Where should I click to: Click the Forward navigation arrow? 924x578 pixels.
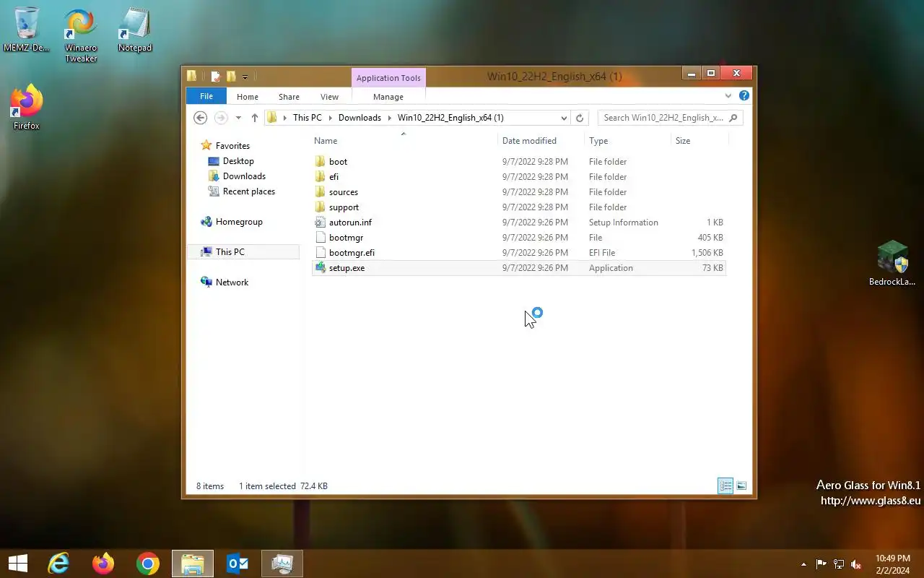(x=221, y=118)
